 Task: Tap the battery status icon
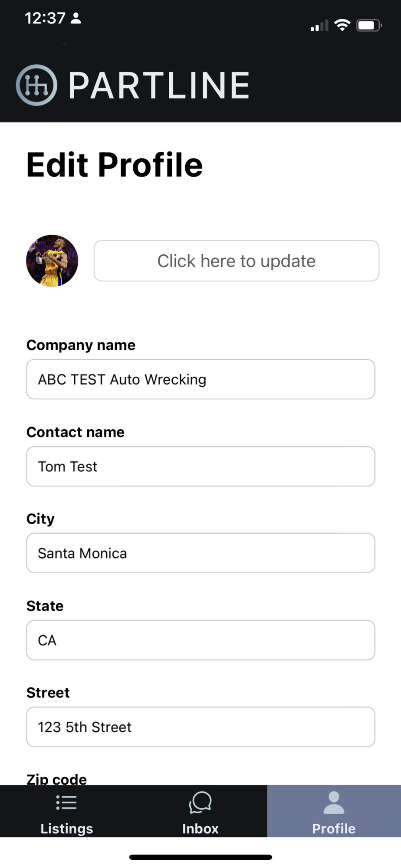[368, 25]
